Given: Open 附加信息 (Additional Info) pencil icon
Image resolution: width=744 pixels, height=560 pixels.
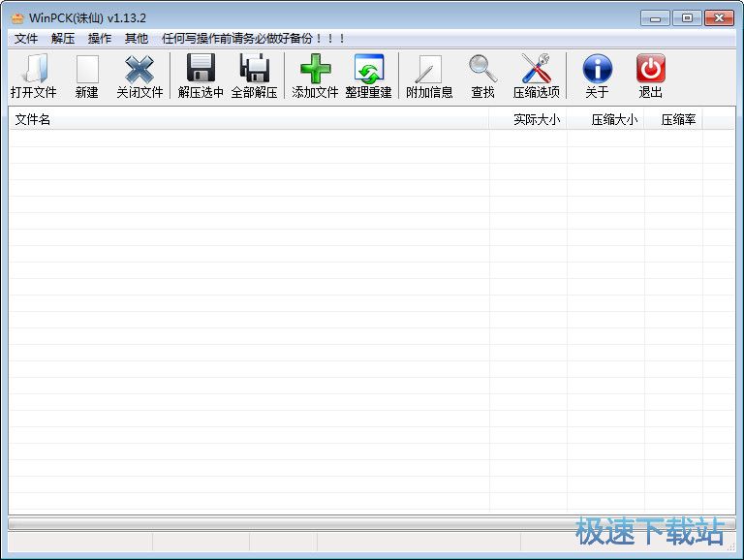Looking at the screenshot, I should [429, 70].
